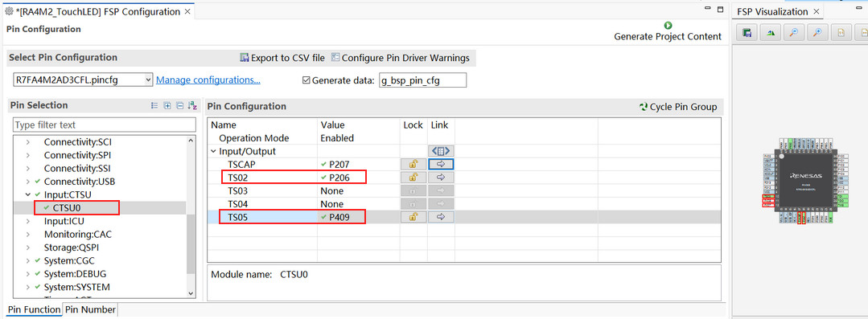Click the fit-to-page icon in FSP Visualization
This screenshot has width=868, height=319.
coord(841,33)
